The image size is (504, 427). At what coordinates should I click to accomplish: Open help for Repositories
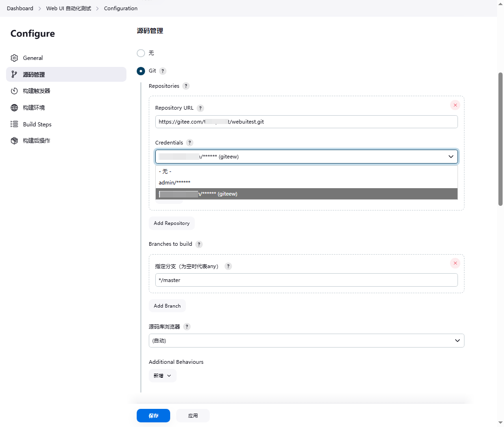pyautogui.click(x=186, y=86)
